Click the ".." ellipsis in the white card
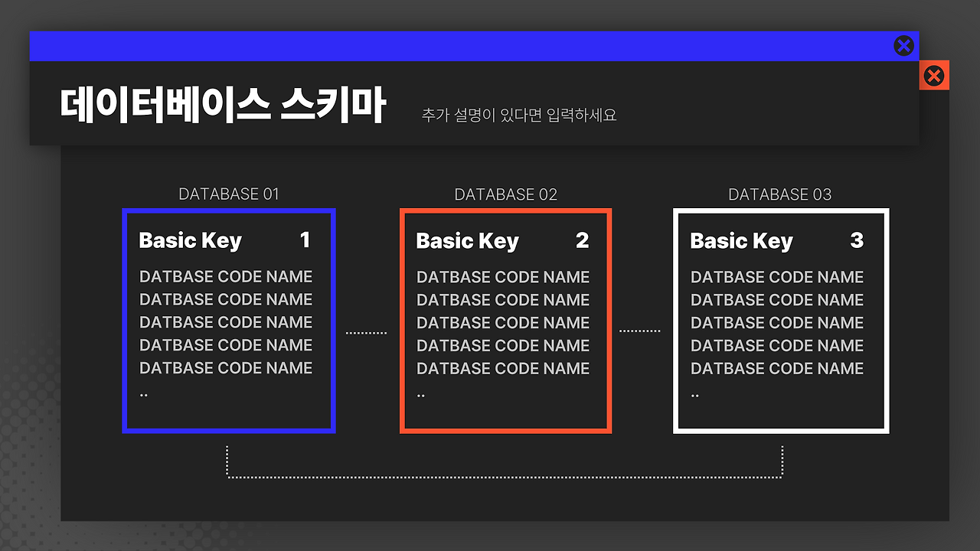 point(695,396)
